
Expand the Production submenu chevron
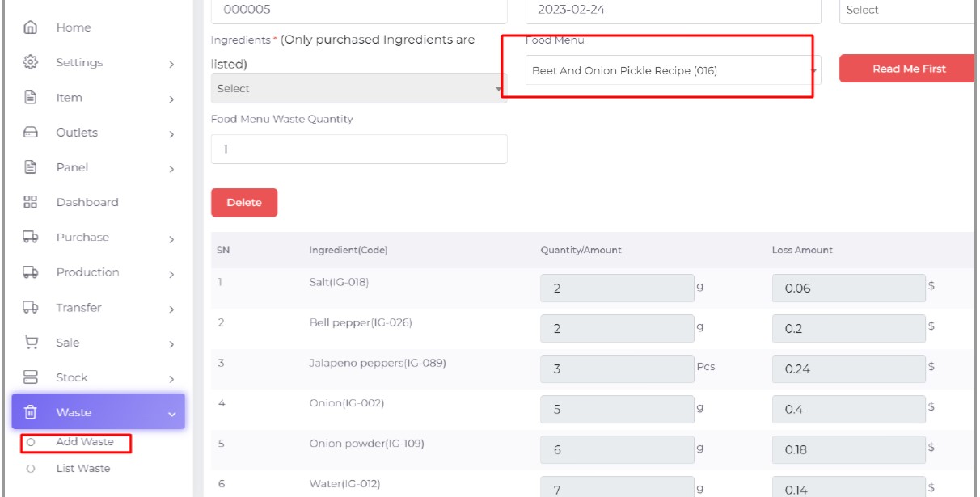[171, 274]
